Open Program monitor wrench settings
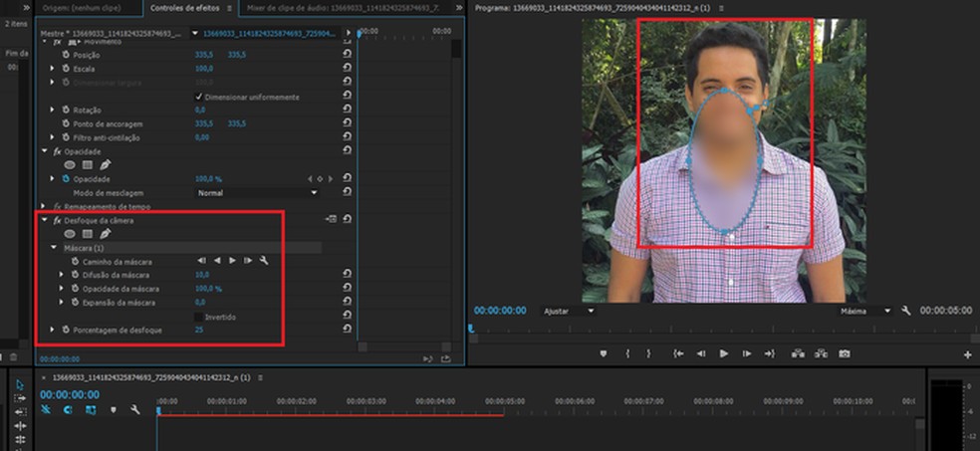 pyautogui.click(x=905, y=311)
